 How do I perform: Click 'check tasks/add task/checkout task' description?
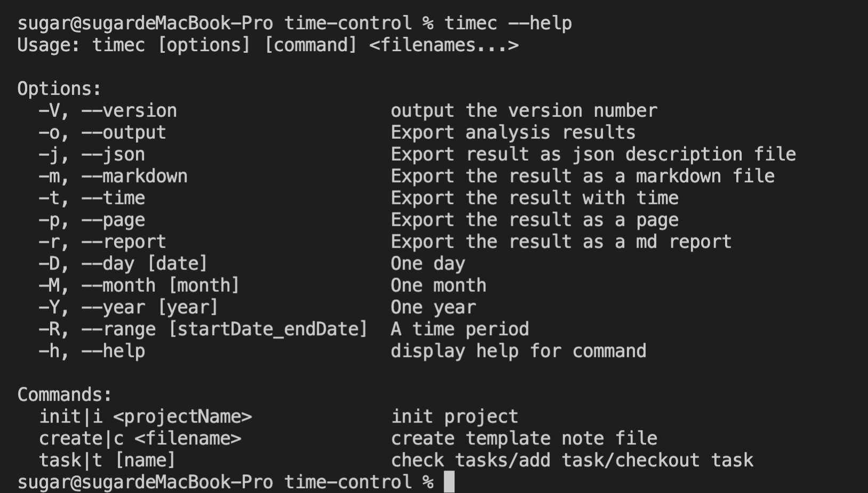click(572, 460)
